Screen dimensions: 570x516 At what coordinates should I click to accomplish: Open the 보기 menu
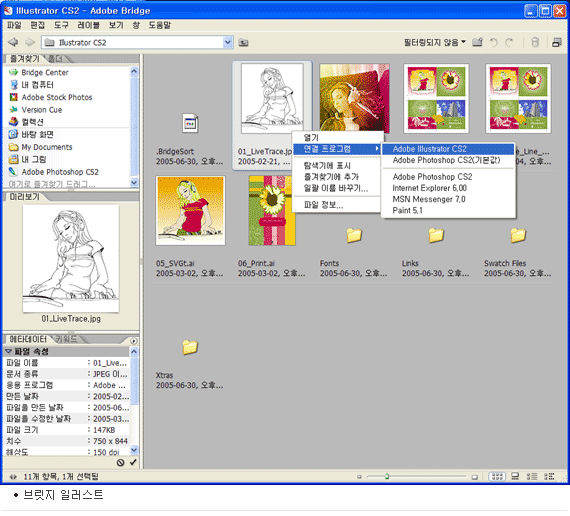click(116, 25)
